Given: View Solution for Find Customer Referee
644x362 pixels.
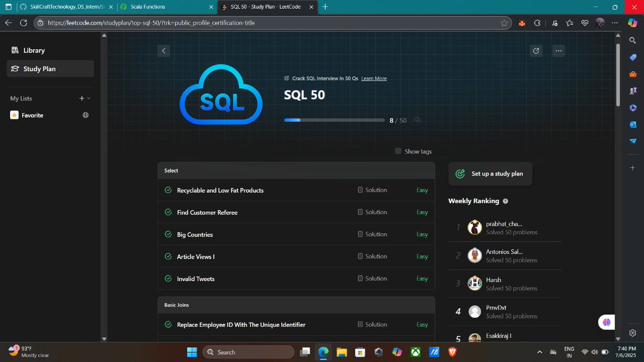Looking at the screenshot, I should click(372, 212).
